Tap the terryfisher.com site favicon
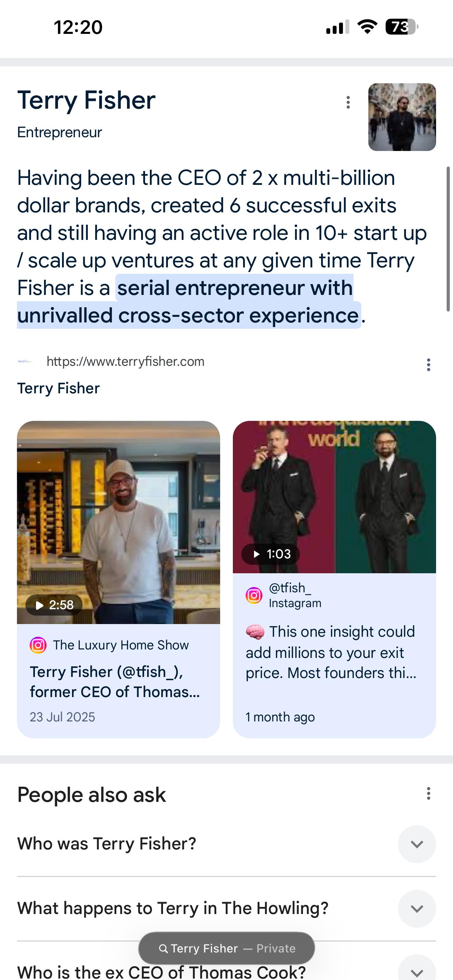Screen dimensions: 453x980 (25, 361)
